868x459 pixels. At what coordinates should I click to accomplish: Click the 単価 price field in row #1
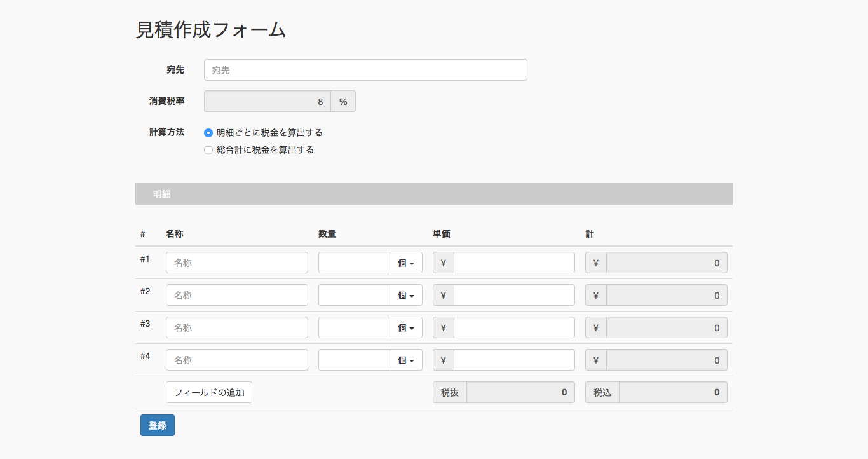pyautogui.click(x=514, y=263)
